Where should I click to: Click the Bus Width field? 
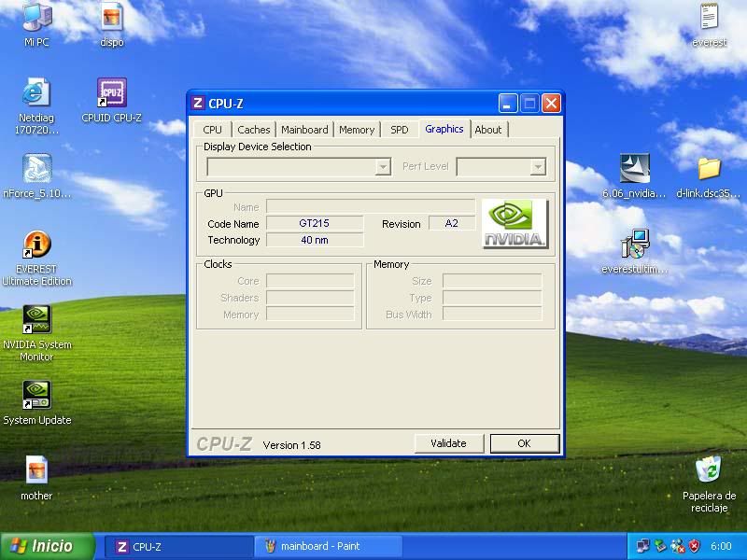(x=492, y=315)
